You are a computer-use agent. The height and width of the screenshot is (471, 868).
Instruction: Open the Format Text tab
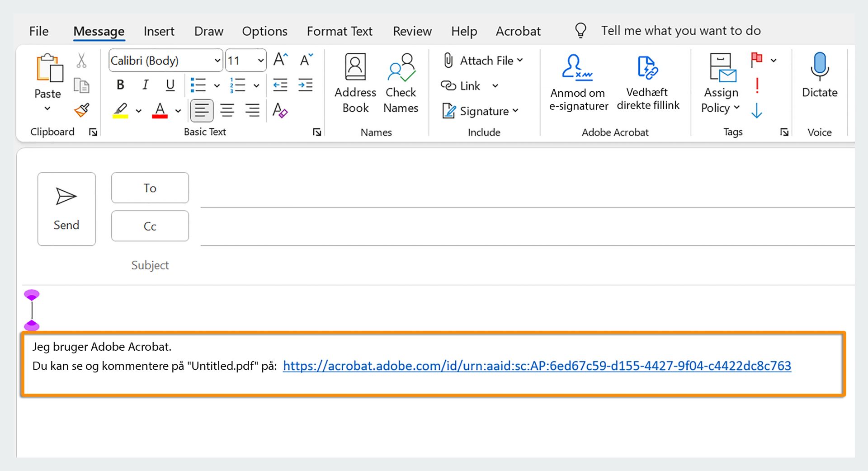340,31
